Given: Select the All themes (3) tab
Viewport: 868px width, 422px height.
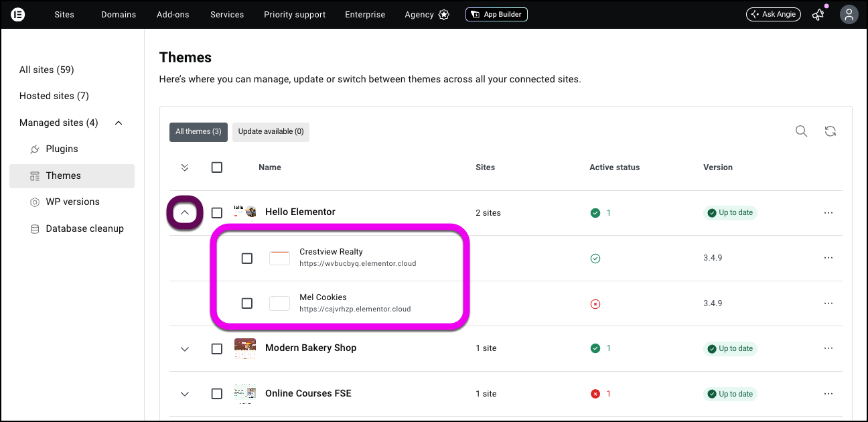Looking at the screenshot, I should (199, 132).
